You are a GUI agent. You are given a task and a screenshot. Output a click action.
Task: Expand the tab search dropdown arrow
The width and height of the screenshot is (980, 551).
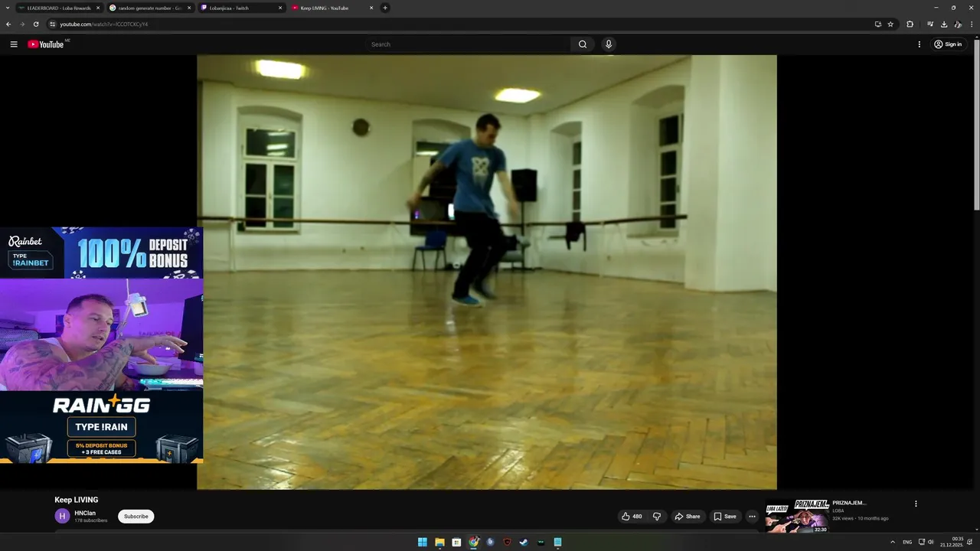click(x=8, y=8)
